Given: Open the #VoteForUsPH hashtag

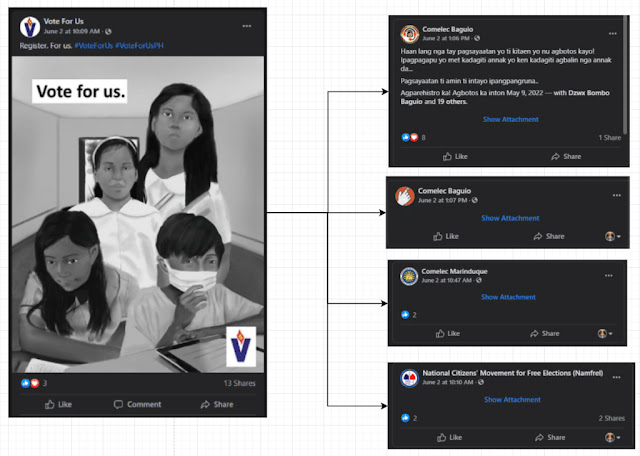Looking at the screenshot, I should pos(140,46).
